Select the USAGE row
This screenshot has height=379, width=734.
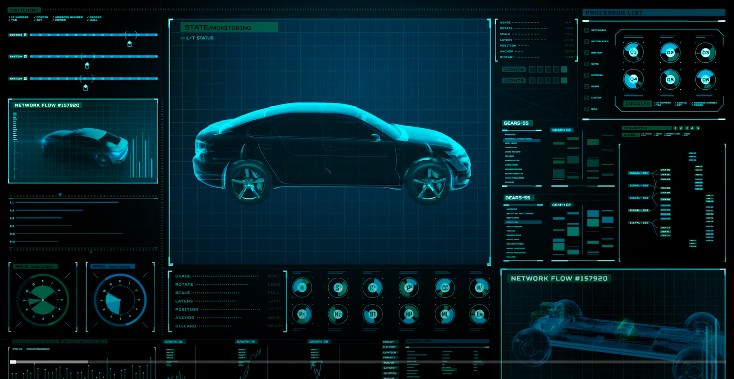pyautogui.click(x=228, y=276)
